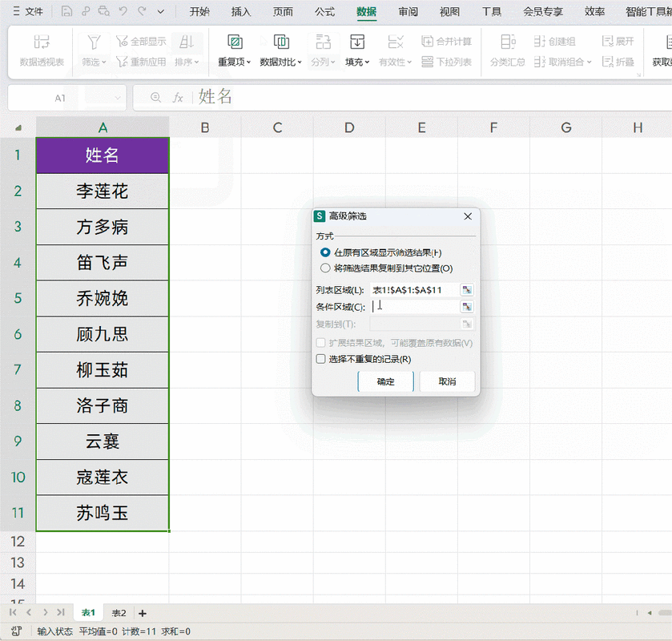672x641 pixels.
Task: Open the Name Box dropdown arrow
Action: point(118,99)
